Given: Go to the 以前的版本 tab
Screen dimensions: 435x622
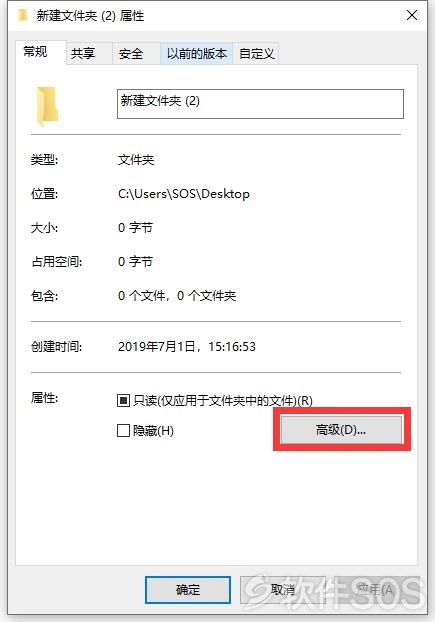Looking at the screenshot, I should (196, 54).
